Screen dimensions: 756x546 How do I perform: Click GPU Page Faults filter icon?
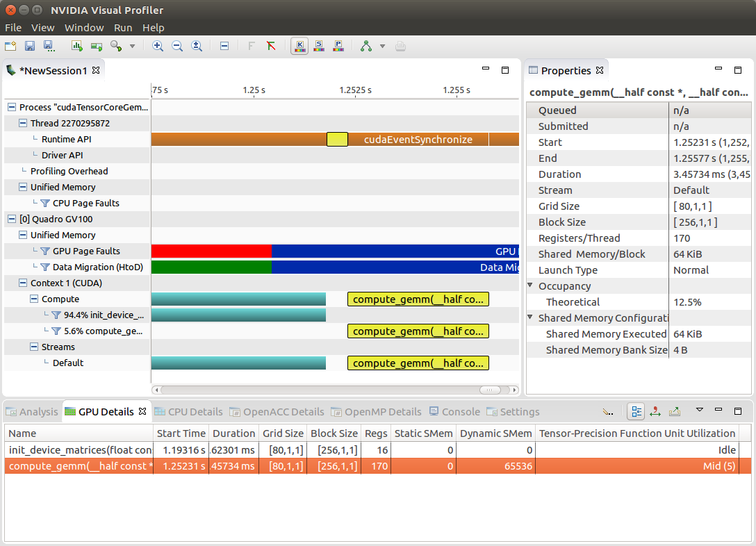pos(45,251)
